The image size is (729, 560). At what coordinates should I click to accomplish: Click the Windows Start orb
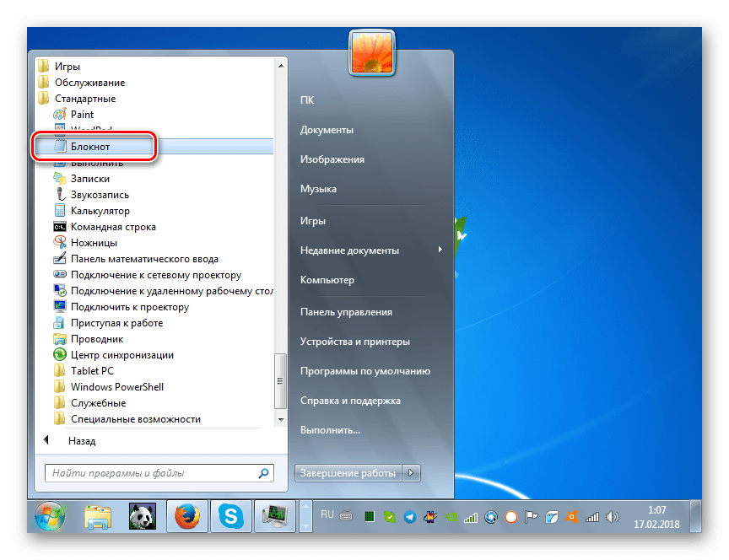coord(50,517)
